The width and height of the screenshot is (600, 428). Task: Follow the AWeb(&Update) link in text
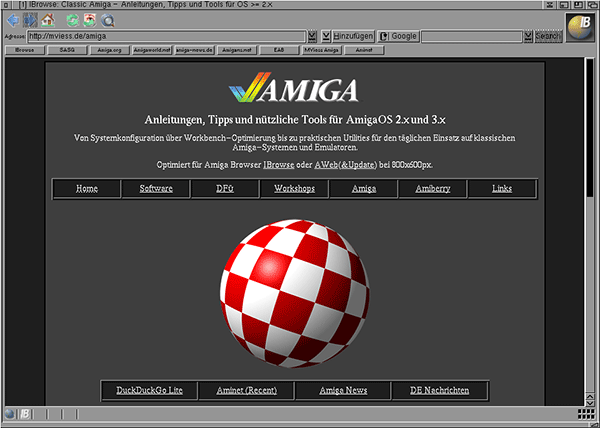click(x=346, y=165)
